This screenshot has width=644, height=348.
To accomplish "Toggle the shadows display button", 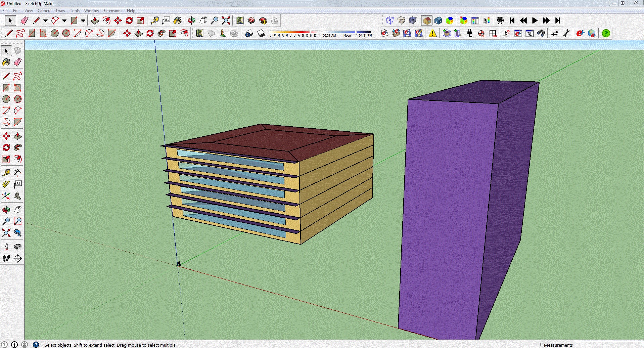I will click(261, 33).
